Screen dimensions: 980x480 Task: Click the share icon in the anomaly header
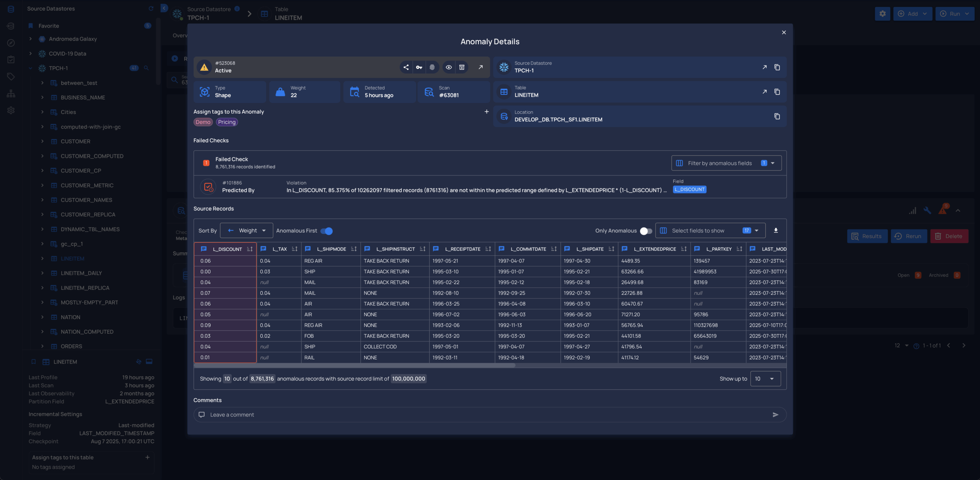[x=406, y=67]
